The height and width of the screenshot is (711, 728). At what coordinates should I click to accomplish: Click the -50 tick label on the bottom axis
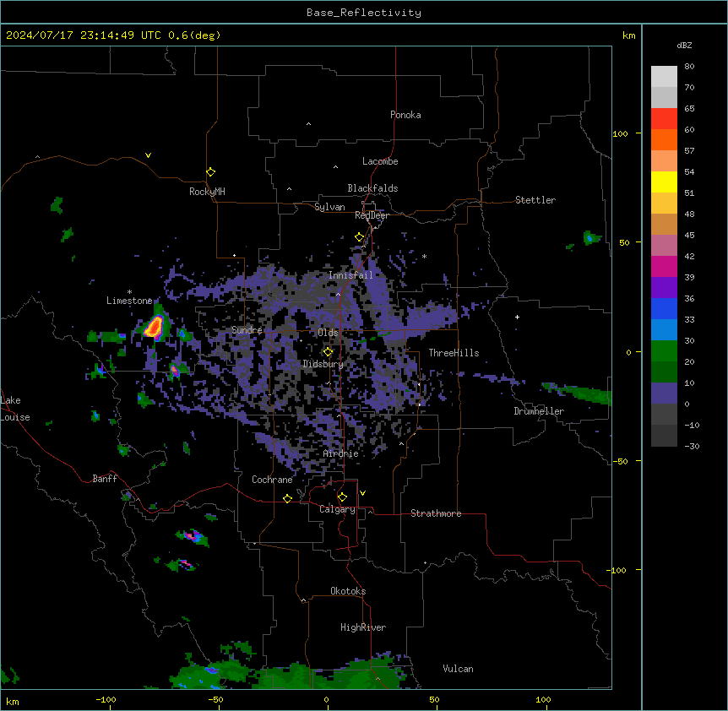215,699
